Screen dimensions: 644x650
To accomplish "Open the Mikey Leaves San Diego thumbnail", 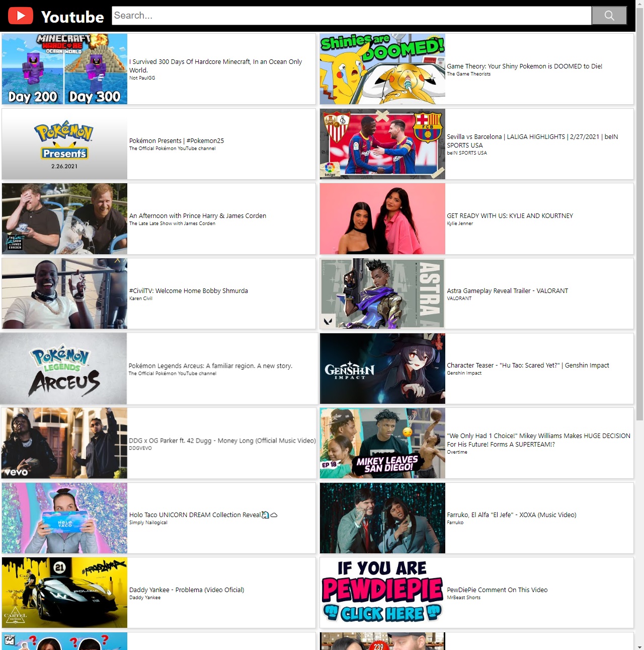I will coord(382,443).
